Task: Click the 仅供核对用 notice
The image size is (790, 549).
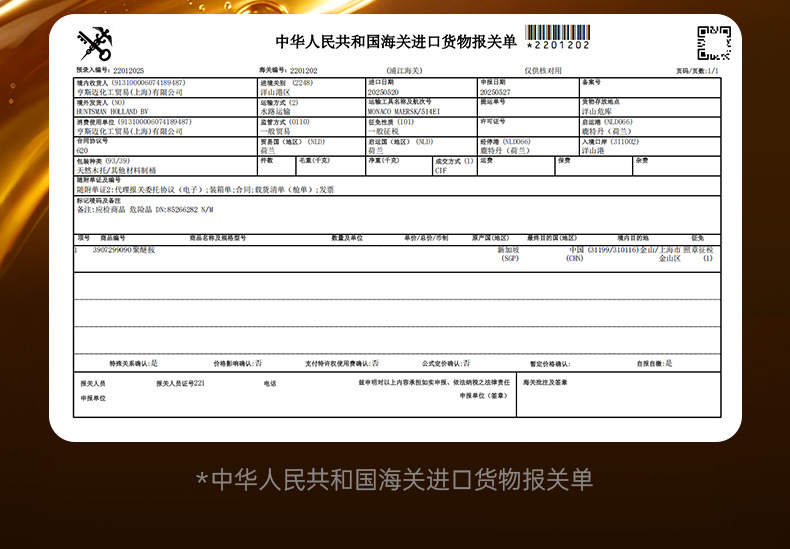Action: 543,71
